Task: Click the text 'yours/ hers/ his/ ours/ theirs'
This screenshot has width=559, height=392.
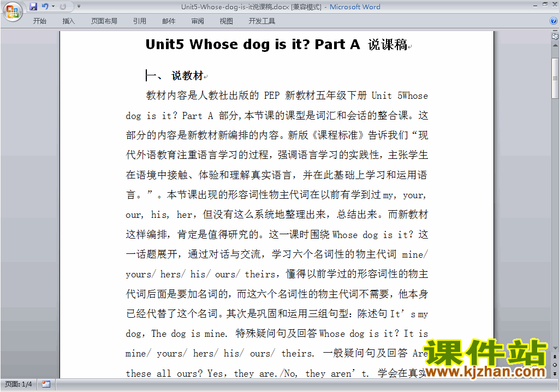Action: tap(200, 274)
